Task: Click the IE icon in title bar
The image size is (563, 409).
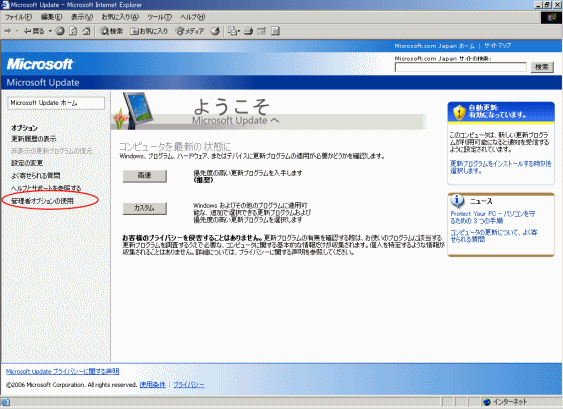Action: pos(5,5)
